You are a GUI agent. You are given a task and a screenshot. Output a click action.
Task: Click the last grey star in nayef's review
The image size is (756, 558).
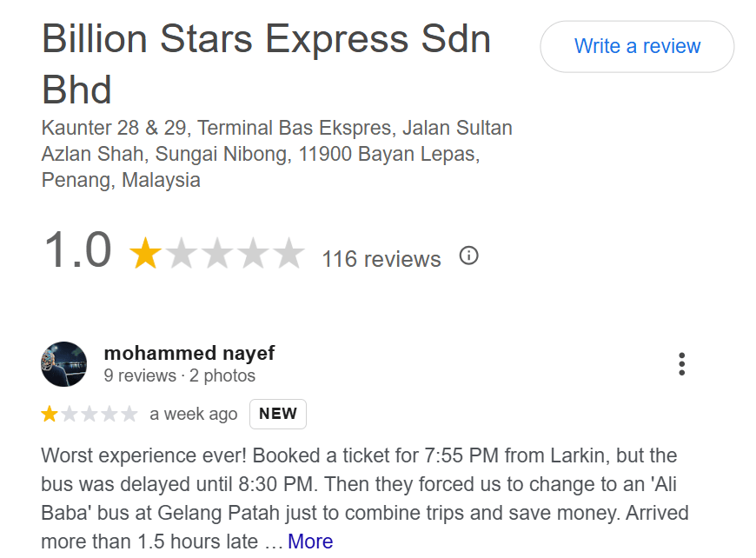pyautogui.click(x=129, y=414)
